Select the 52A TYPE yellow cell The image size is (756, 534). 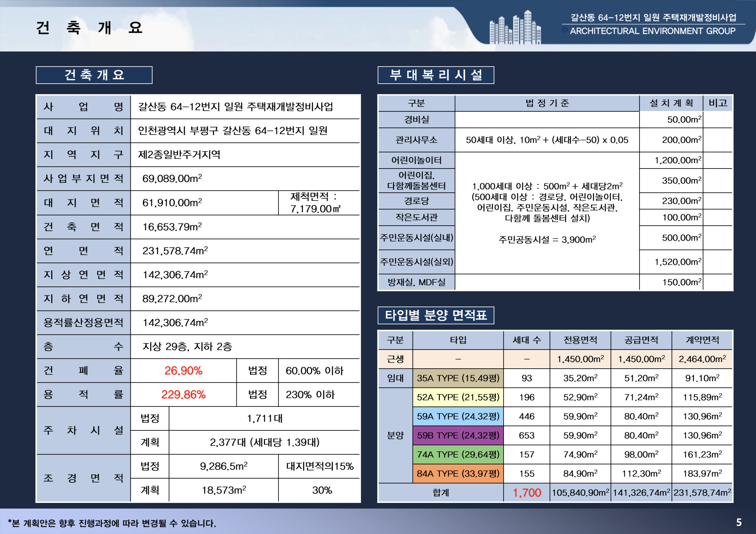(458, 397)
